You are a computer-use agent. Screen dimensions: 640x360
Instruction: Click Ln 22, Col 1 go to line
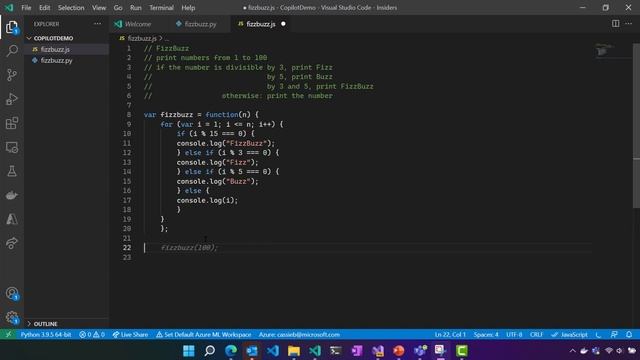[450, 334]
